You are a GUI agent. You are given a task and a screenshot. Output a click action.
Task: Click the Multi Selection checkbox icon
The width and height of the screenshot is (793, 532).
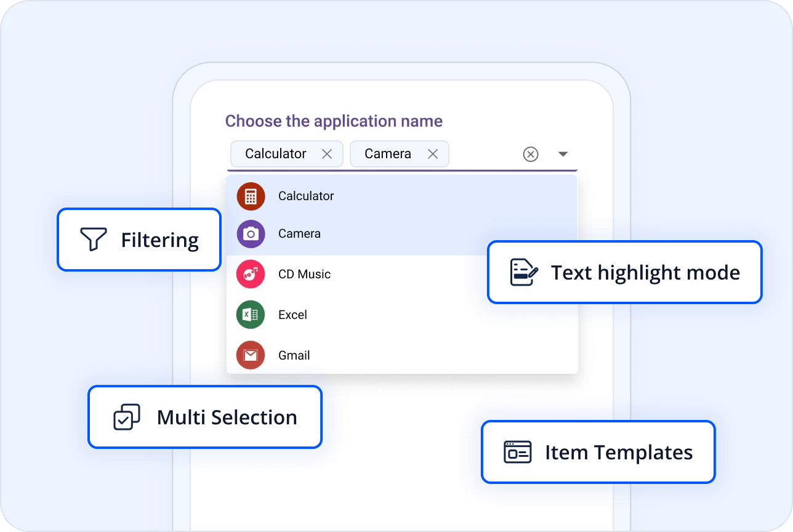(x=127, y=417)
